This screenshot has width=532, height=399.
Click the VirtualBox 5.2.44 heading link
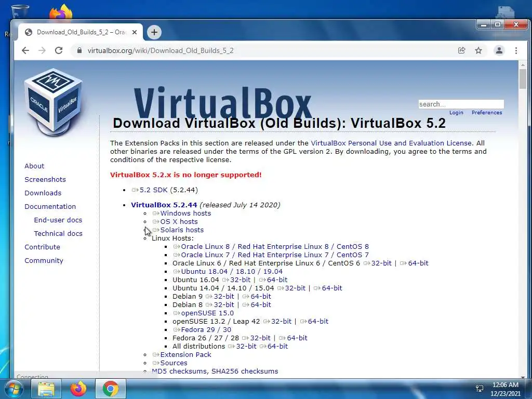point(164,205)
